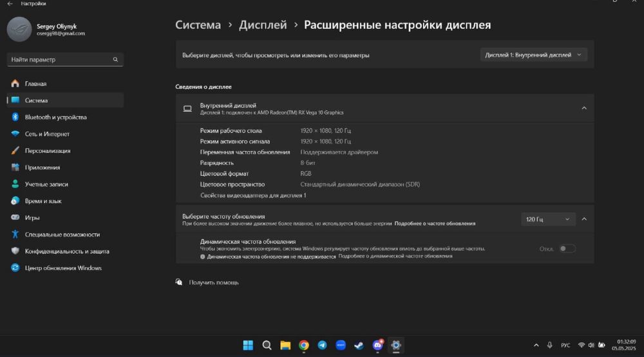
Task: Click 'Получить помощь' help link
Action: point(214,282)
